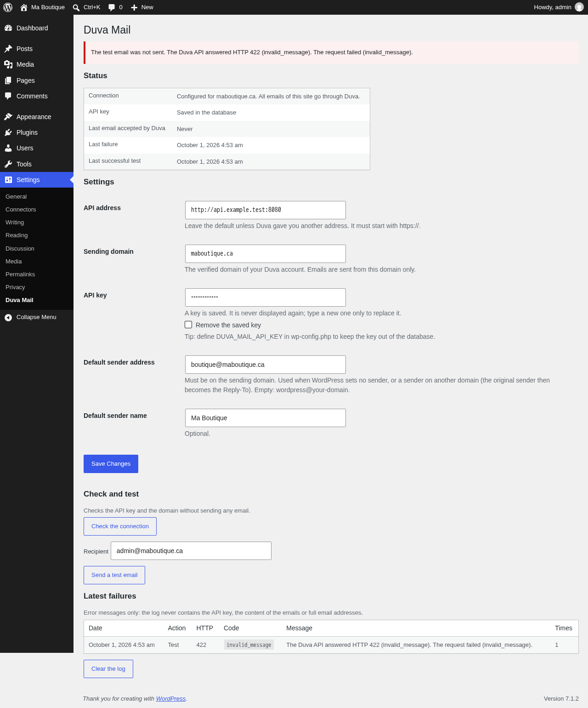This screenshot has height=708, width=588.
Task: Click the admin avatar icon
Action: (x=579, y=7)
